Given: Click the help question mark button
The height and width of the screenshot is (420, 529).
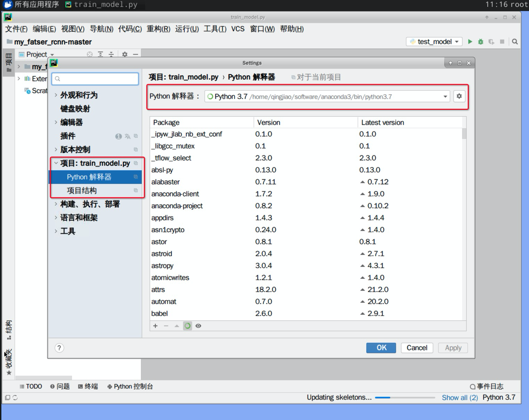Looking at the screenshot, I should [x=59, y=348].
